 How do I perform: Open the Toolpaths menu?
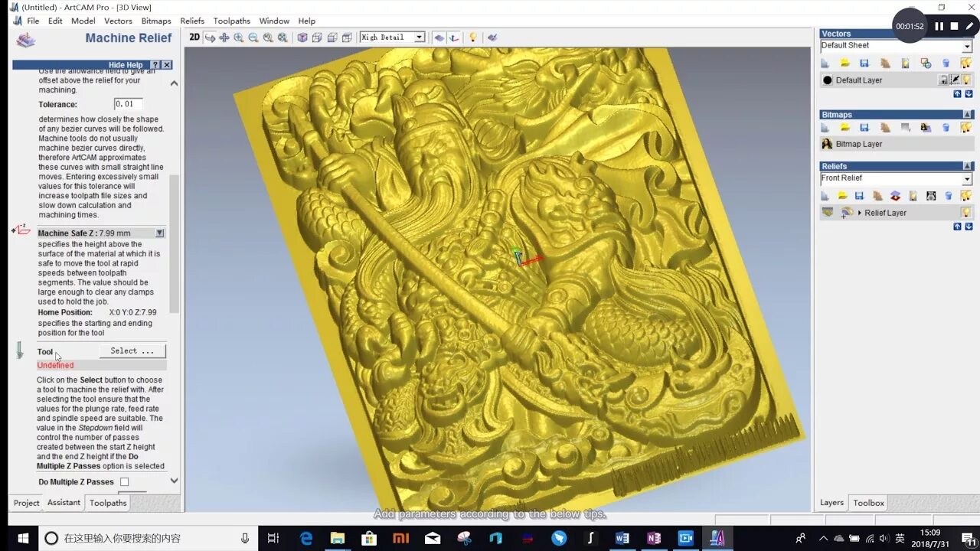231,21
